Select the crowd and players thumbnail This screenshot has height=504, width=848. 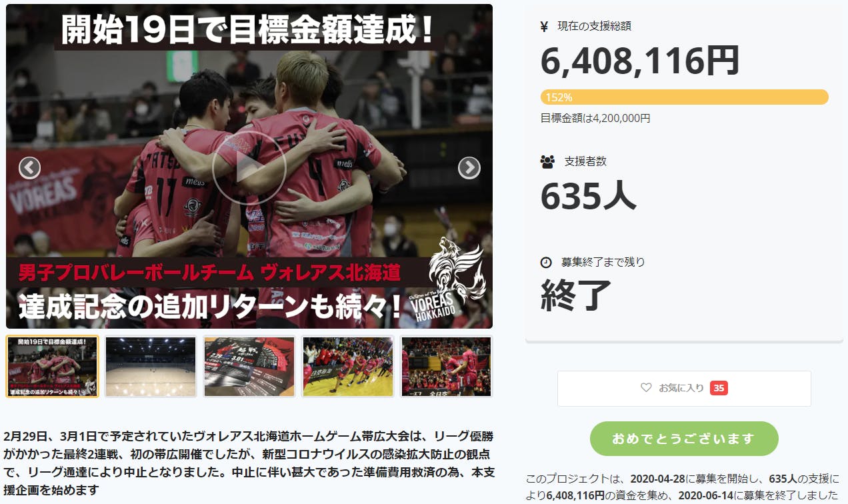tap(447, 367)
